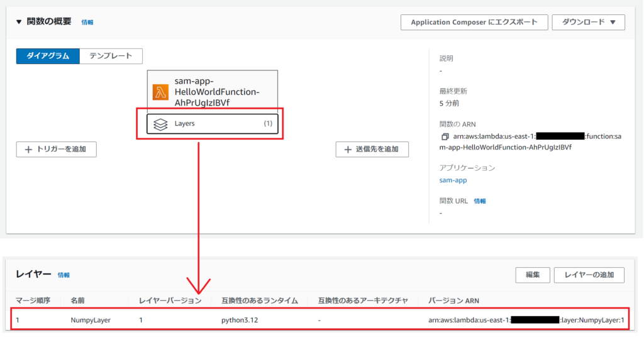Click the 名前 column header

[77, 300]
